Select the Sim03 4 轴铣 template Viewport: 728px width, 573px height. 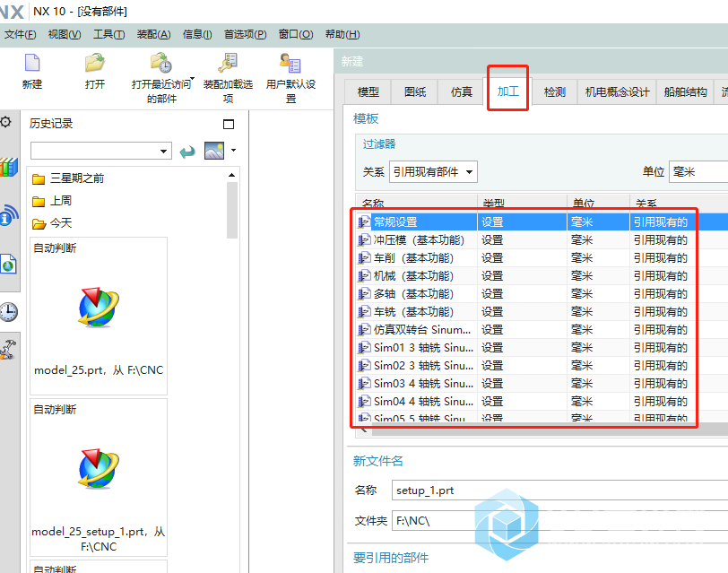(x=542, y=384)
